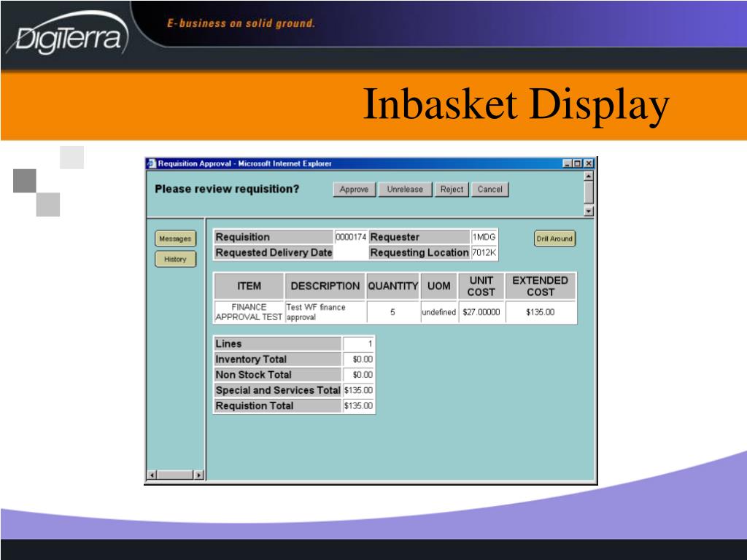
Task: Maximize the Requisition Approval window
Action: 577,163
